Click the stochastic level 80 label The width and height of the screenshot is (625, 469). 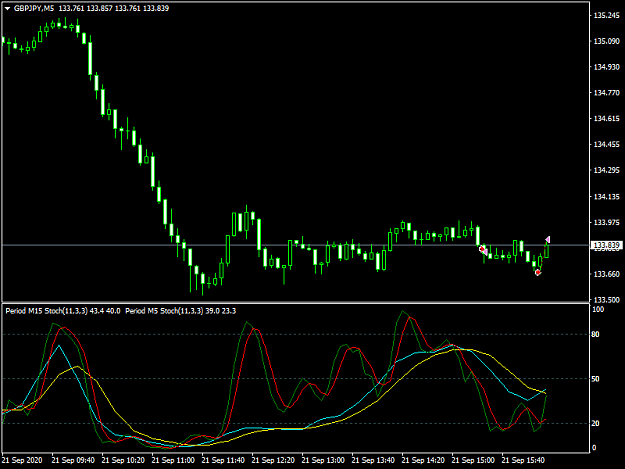pos(596,335)
